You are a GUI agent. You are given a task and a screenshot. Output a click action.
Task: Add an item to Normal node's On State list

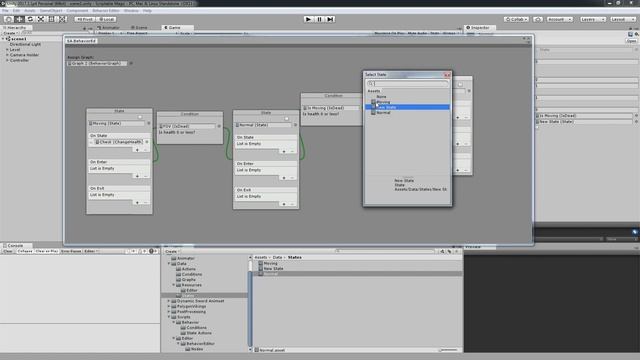(x=284, y=151)
